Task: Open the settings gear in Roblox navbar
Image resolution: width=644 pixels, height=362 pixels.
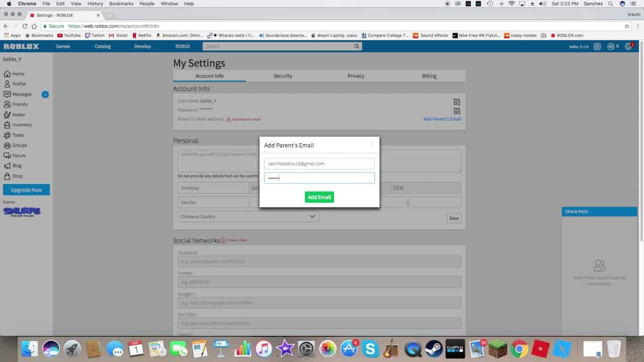Action: pos(628,46)
